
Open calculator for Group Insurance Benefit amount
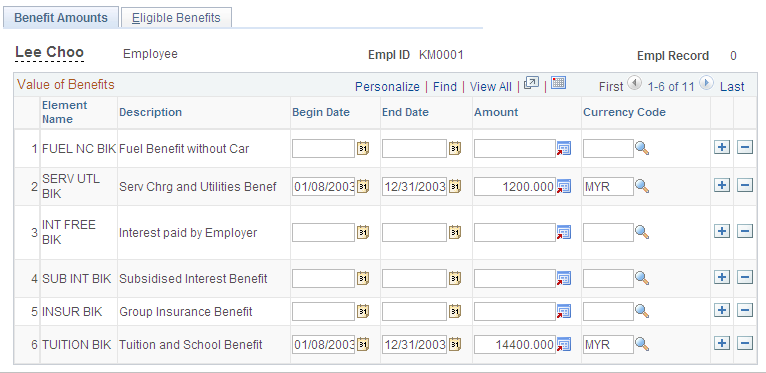pos(564,311)
